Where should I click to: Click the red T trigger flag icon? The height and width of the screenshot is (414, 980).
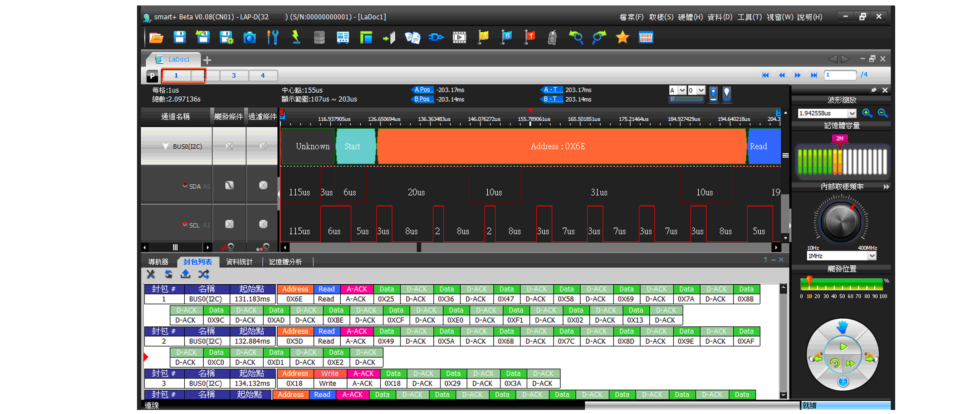click(x=529, y=37)
